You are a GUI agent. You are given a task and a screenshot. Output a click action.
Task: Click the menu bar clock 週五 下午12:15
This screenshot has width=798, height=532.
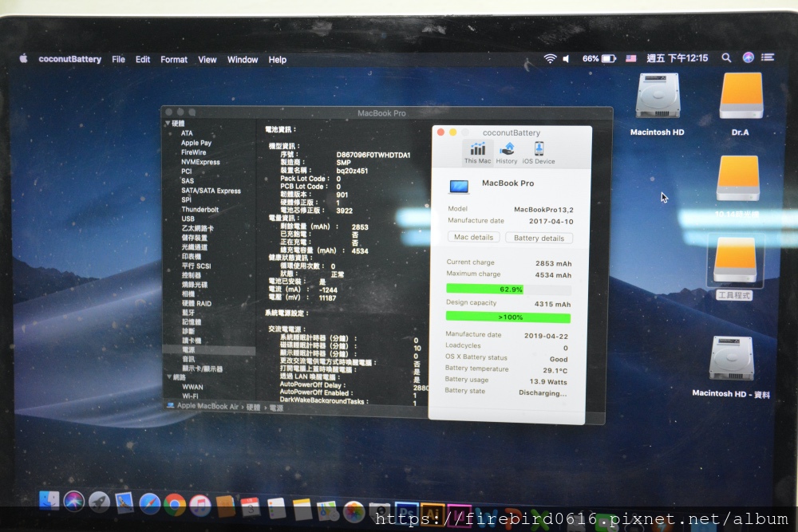(677, 58)
